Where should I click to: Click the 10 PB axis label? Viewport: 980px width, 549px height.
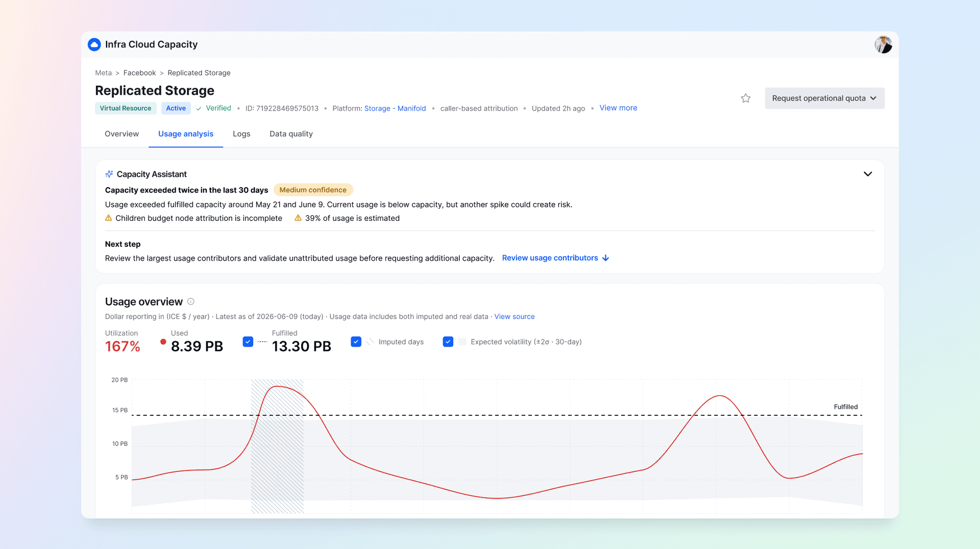tap(120, 444)
